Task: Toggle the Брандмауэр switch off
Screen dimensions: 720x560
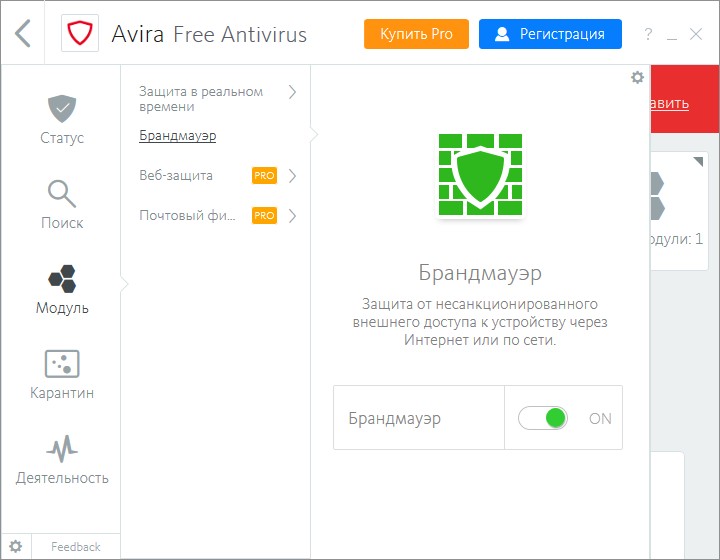Action: click(x=543, y=418)
